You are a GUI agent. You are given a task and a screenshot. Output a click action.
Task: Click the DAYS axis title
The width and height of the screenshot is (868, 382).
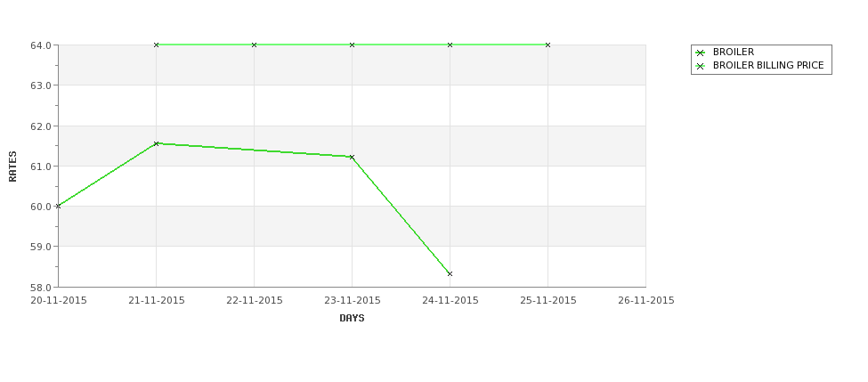(352, 318)
